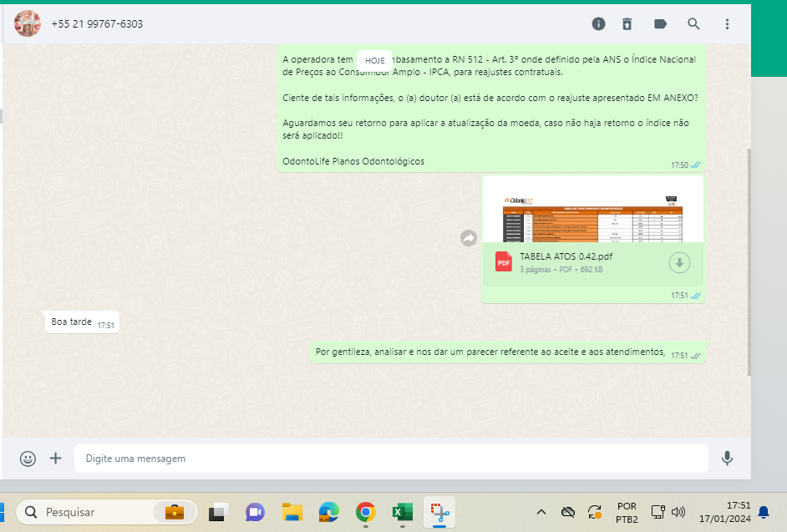Screen dimensions: 787x532
Task: Start a voice message with microphone
Action: click(x=727, y=459)
